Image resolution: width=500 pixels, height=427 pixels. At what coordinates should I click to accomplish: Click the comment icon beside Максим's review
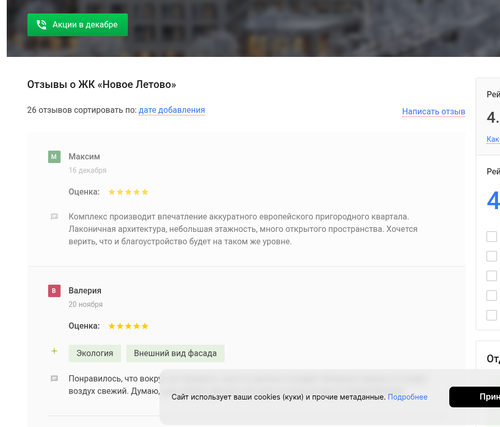click(x=54, y=217)
